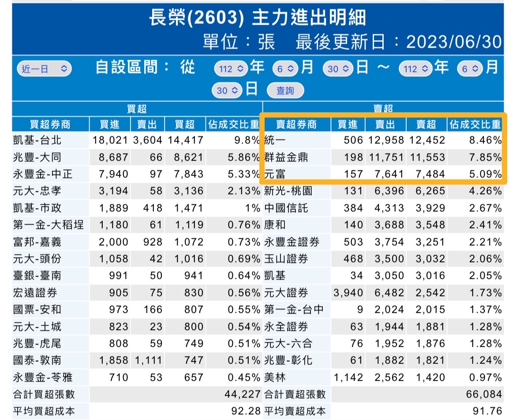The image size is (516, 420).
Task: Click the 12,452 net sell value
Action: click(x=427, y=140)
